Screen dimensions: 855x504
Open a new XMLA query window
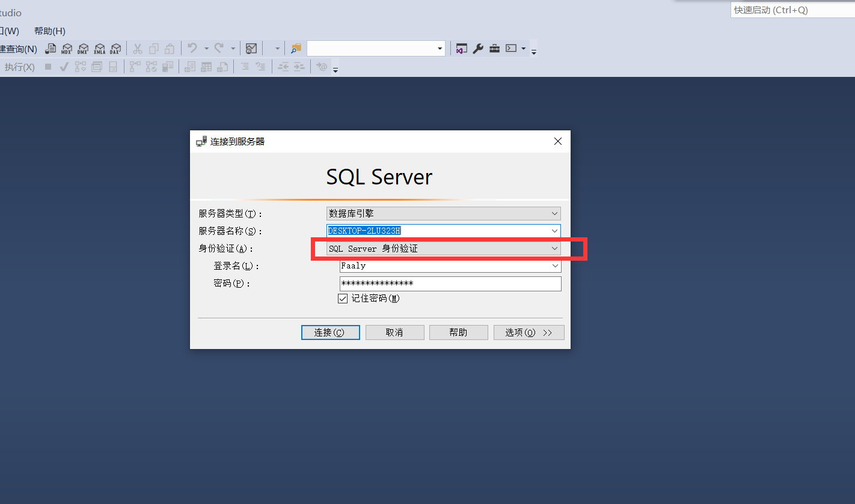click(x=99, y=48)
